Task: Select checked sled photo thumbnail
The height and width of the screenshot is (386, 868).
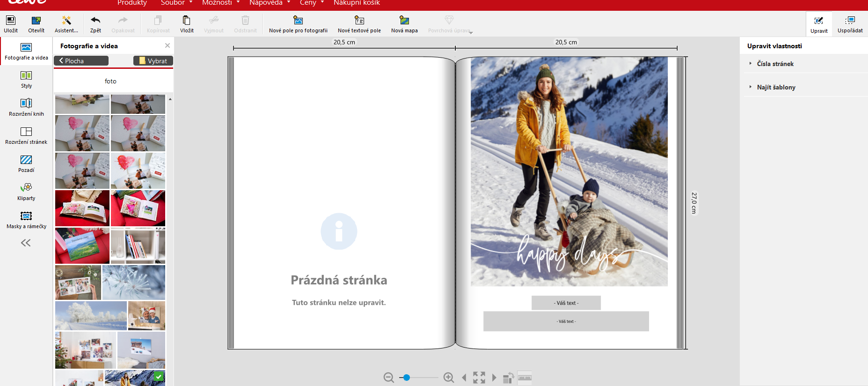Action: click(135, 378)
